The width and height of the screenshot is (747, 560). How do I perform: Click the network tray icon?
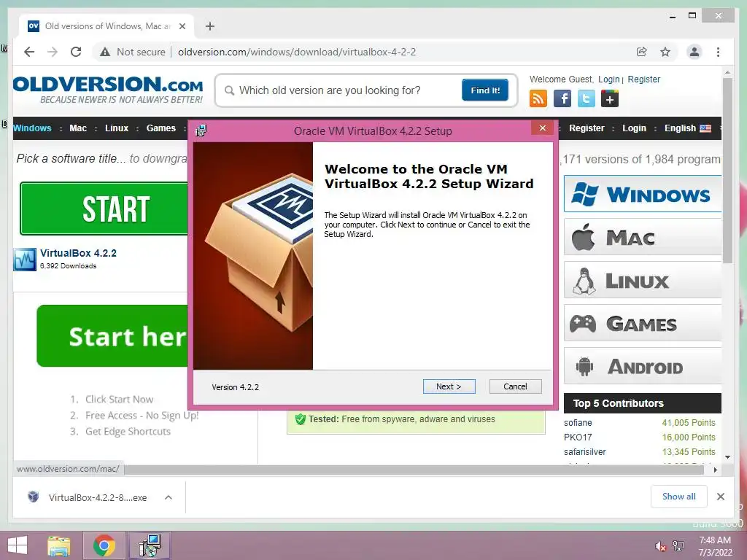coord(678,546)
